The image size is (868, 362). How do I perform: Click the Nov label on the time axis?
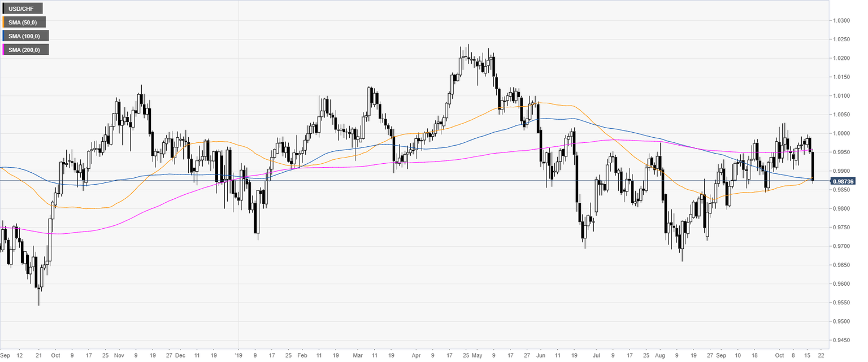(x=119, y=356)
